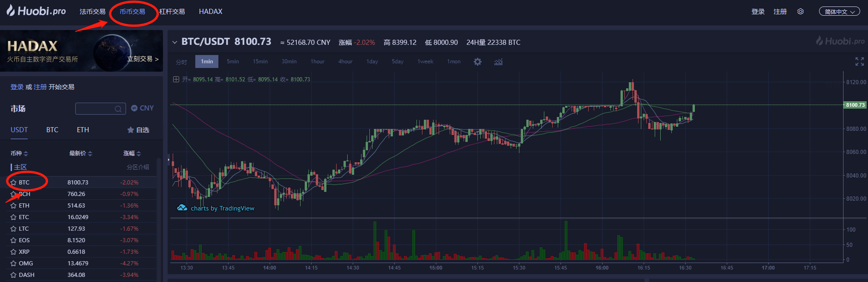This screenshot has width=868, height=282.
Task: Star ETC as favorite
Action: [13, 217]
